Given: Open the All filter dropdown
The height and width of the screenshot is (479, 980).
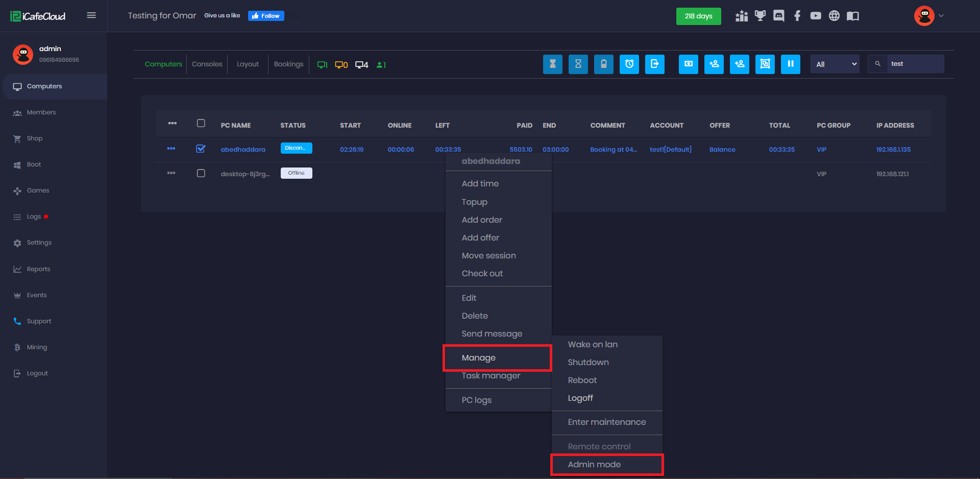Looking at the screenshot, I should [x=835, y=64].
